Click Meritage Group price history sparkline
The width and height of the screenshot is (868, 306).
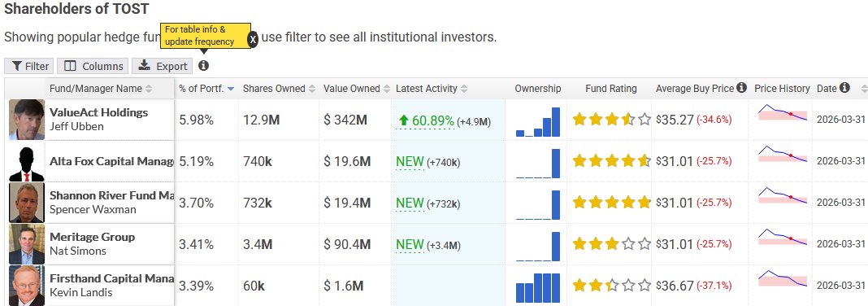[x=782, y=238]
